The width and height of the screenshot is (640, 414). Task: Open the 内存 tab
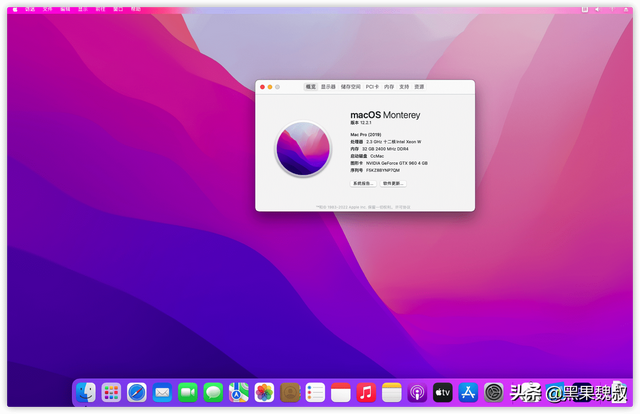click(x=389, y=87)
